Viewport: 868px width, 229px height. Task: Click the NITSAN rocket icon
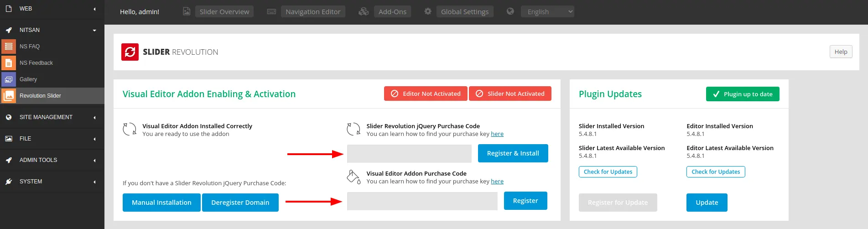click(x=9, y=30)
